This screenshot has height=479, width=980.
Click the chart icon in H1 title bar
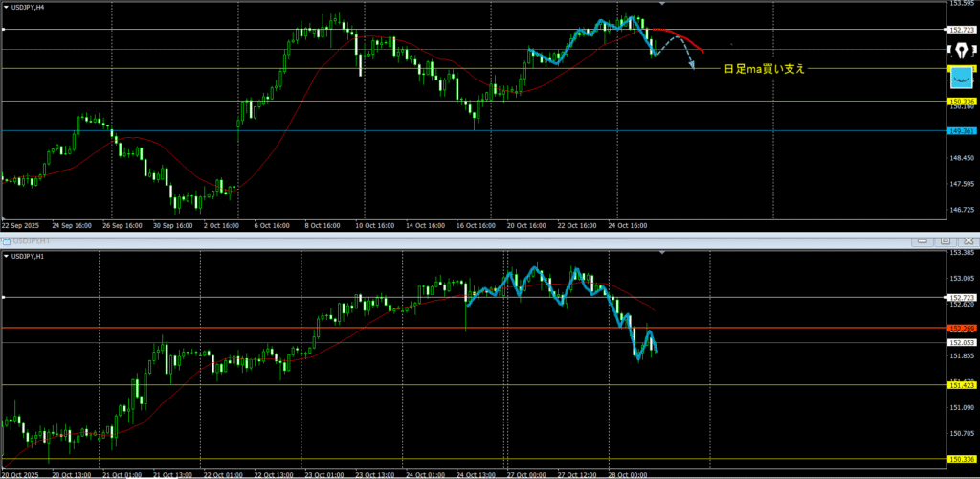[8, 241]
